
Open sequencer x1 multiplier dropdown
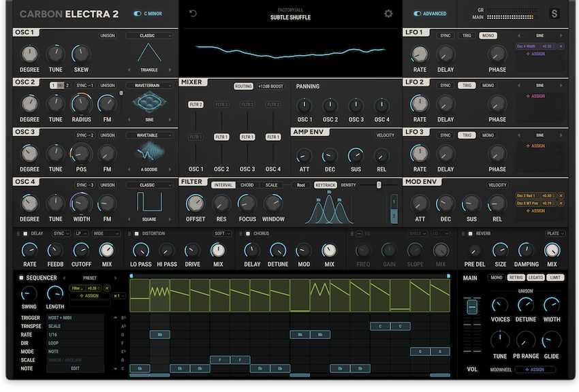[x=119, y=296]
